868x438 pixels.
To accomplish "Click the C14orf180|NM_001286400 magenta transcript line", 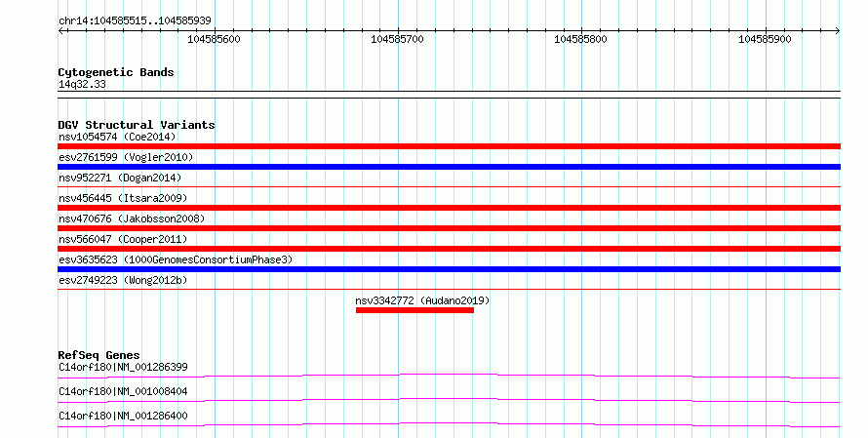I will click(x=449, y=424).
